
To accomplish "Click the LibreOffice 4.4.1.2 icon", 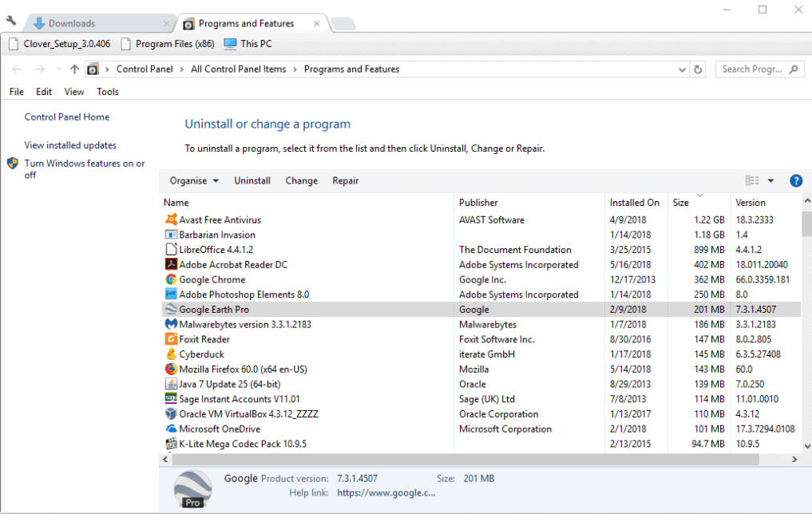I will tap(171, 249).
